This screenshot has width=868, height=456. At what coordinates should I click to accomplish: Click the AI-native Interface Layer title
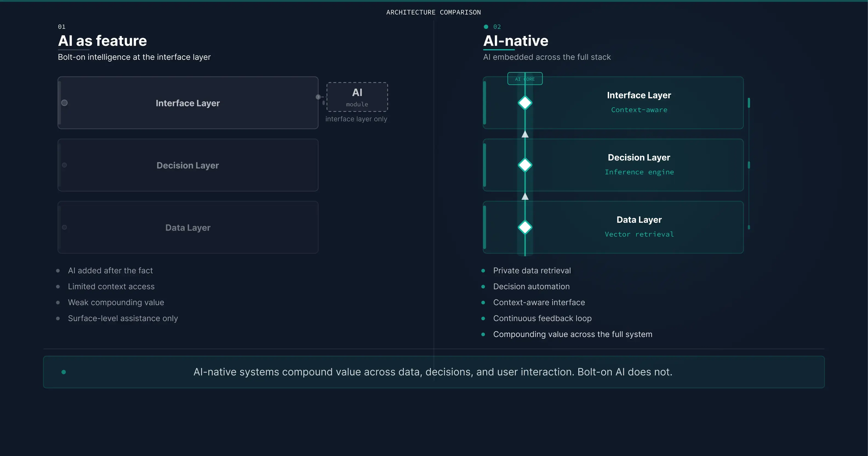[x=639, y=95]
